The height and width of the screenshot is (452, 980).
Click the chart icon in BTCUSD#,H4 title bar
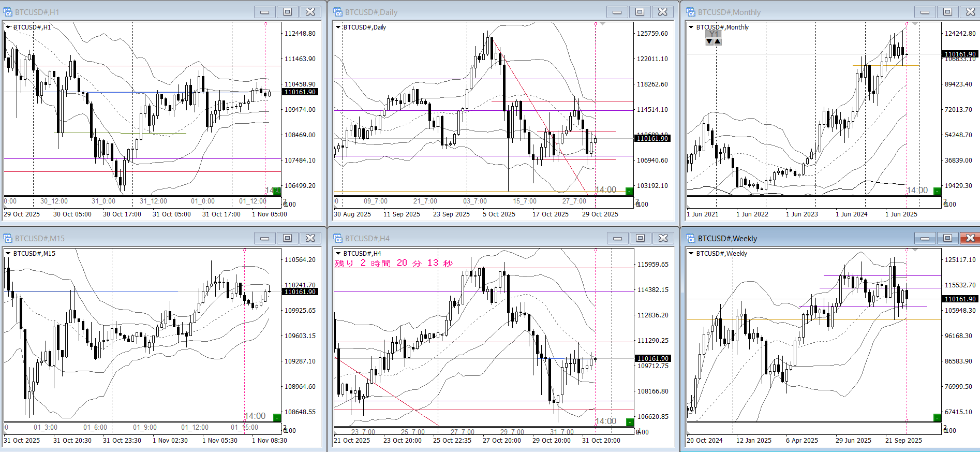pos(338,238)
